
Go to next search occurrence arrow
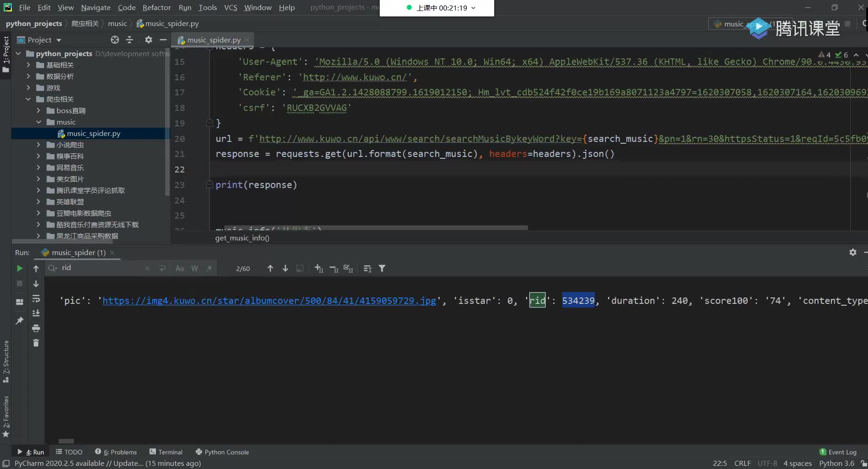(285, 268)
